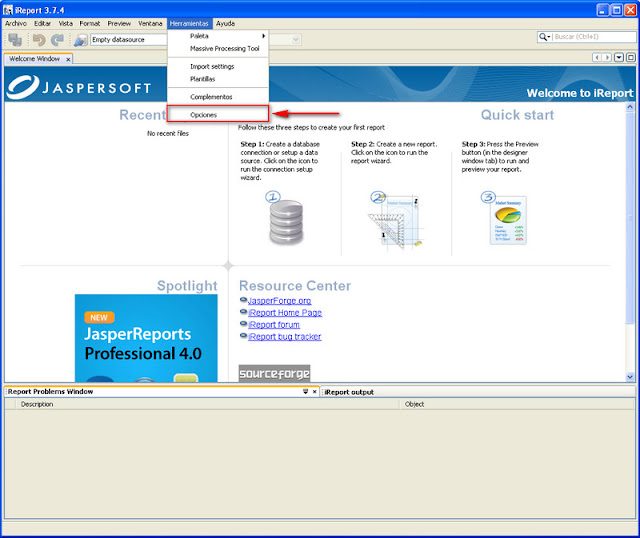Open the Editar menu
This screenshot has height=538, width=640.
[x=42, y=24]
